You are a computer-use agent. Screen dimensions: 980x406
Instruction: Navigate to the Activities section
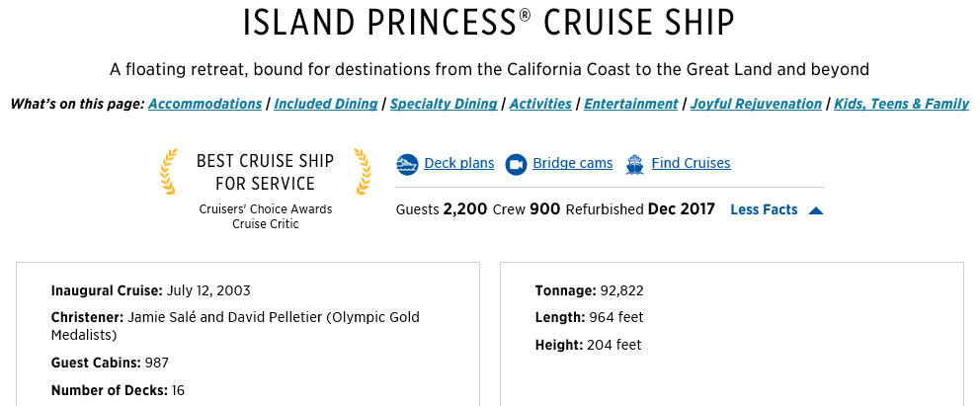[x=540, y=104]
